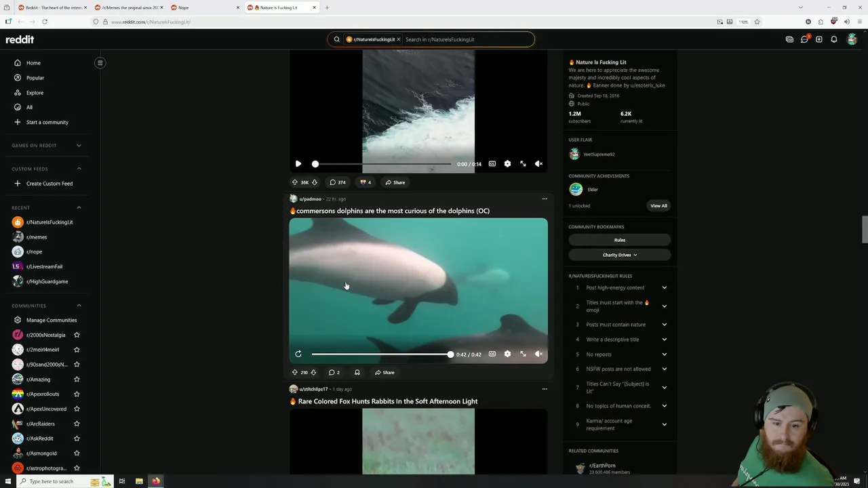Favorite r/ArcRaiders with its star
The height and width of the screenshot is (488, 868).
tap(77, 424)
